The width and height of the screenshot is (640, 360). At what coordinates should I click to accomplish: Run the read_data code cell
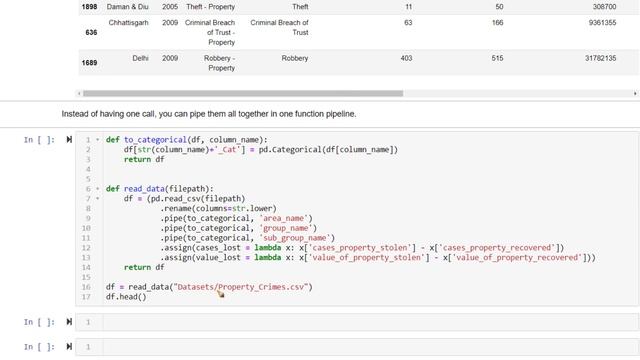click(69, 140)
